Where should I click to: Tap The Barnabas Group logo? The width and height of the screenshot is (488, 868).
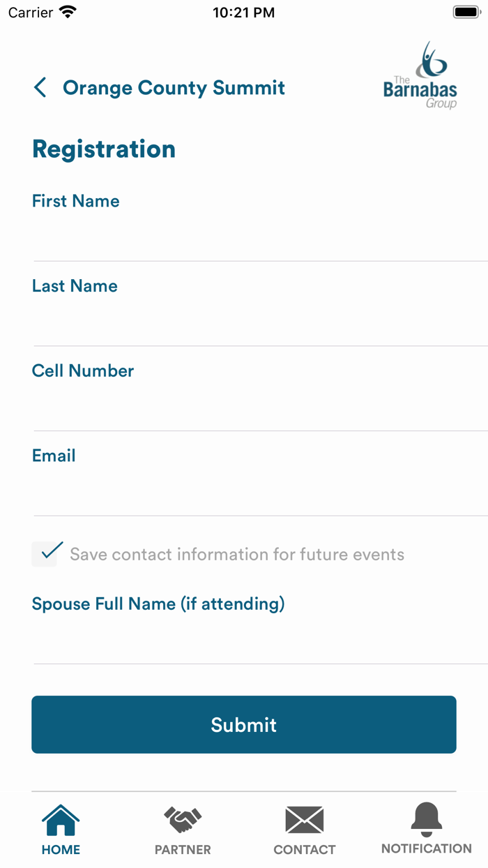point(420,77)
